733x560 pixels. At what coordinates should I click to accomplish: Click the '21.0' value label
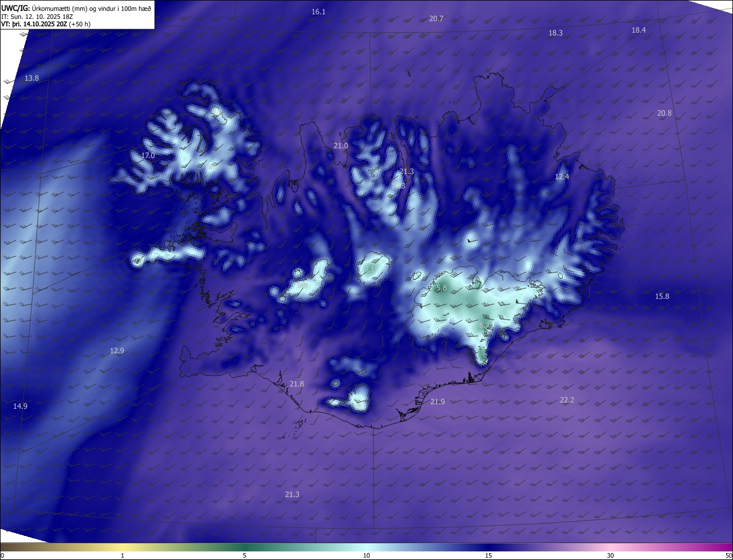pyautogui.click(x=341, y=146)
